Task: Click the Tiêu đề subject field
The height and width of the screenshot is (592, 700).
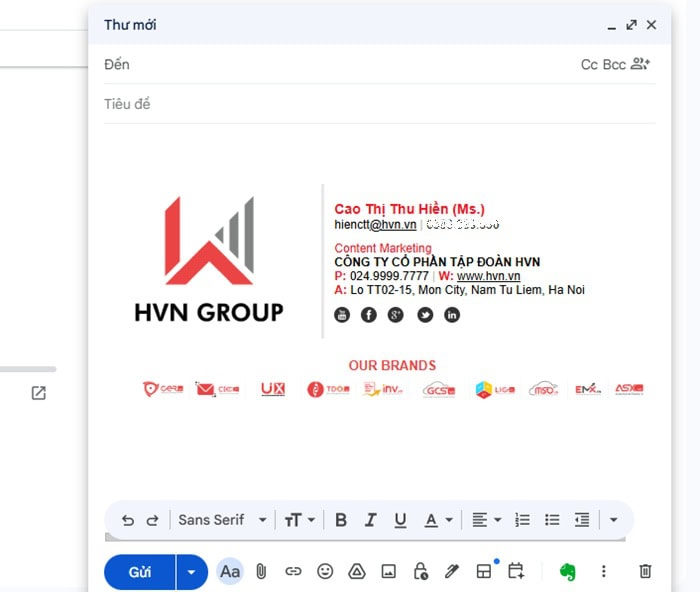Action: (380, 104)
